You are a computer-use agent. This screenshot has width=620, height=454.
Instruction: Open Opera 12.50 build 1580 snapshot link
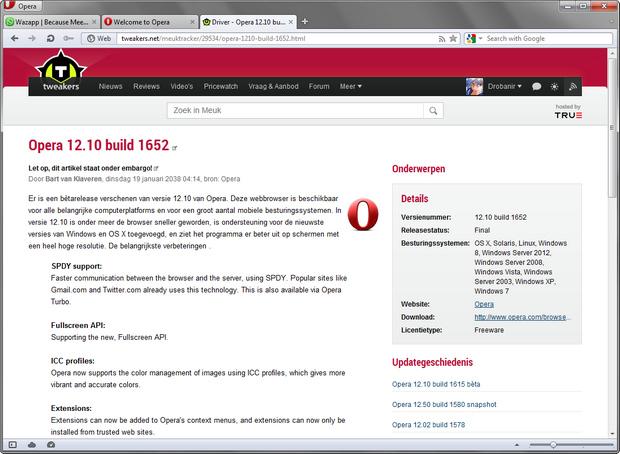444,405
